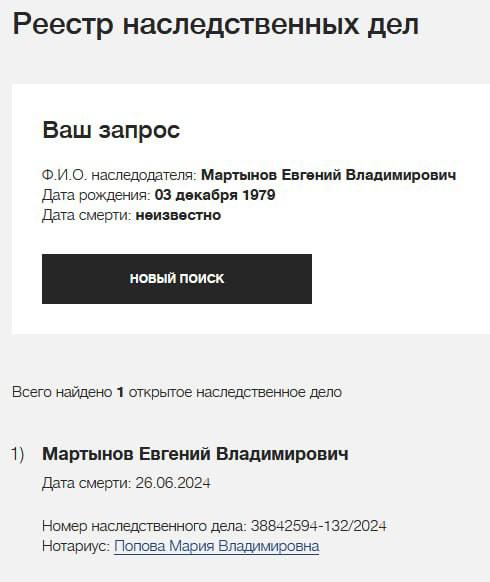
Task: Click the death date 26.06.2024
Action: coord(173,483)
